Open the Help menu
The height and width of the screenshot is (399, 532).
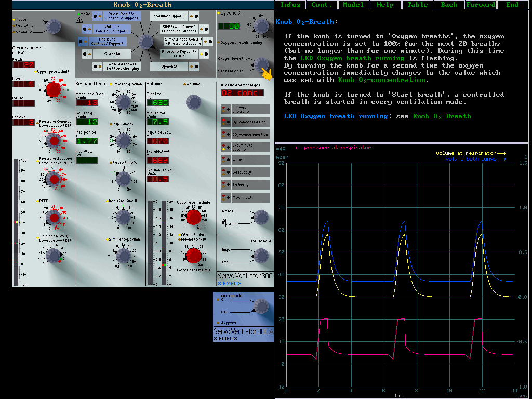385,5
